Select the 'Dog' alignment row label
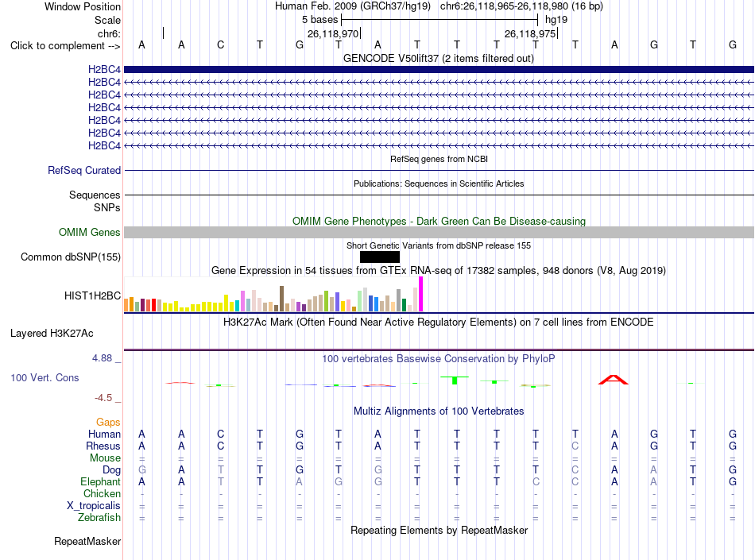 (111, 470)
